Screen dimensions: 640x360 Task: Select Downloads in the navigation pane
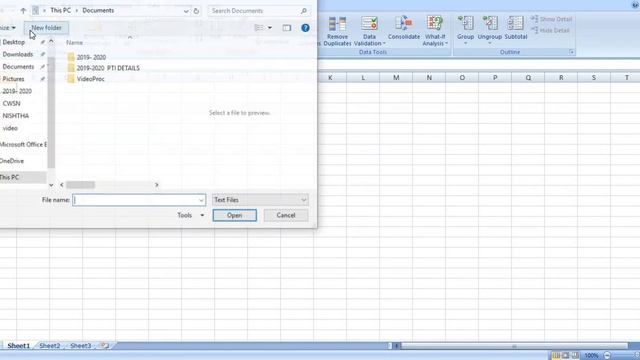click(18, 54)
